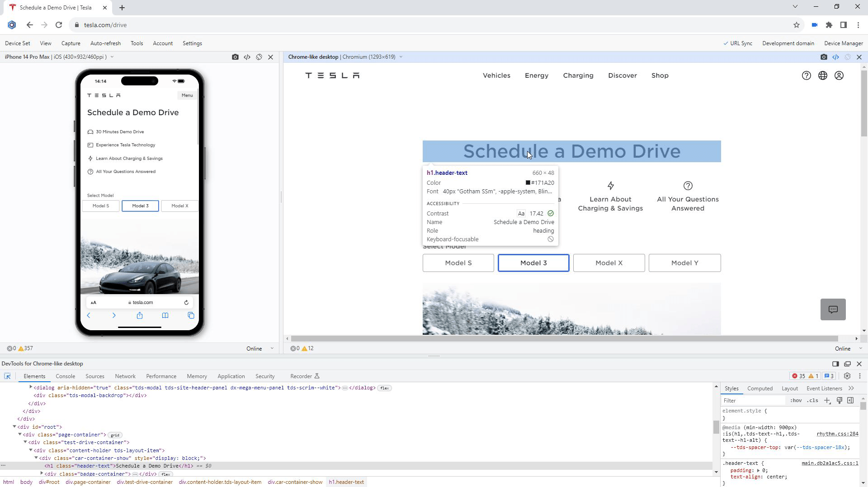Open the rhythm.css:284 stylesheet link

pyautogui.click(x=837, y=434)
